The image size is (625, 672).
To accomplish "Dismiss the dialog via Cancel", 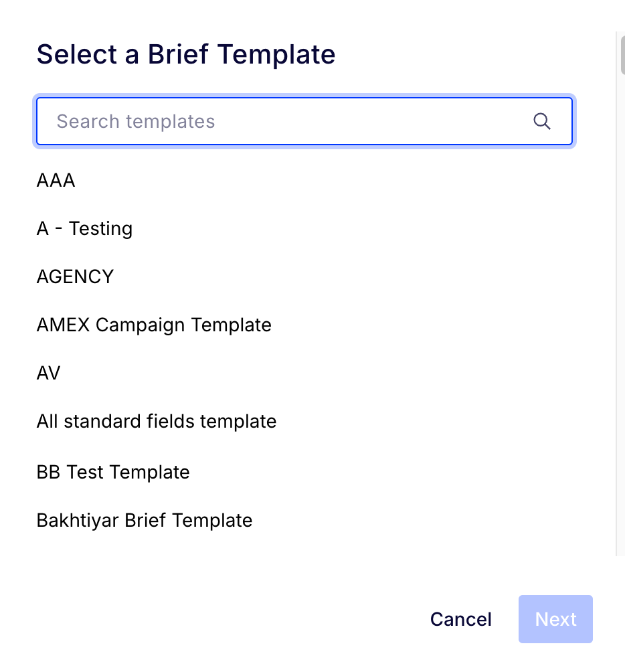I will pyautogui.click(x=460, y=619).
